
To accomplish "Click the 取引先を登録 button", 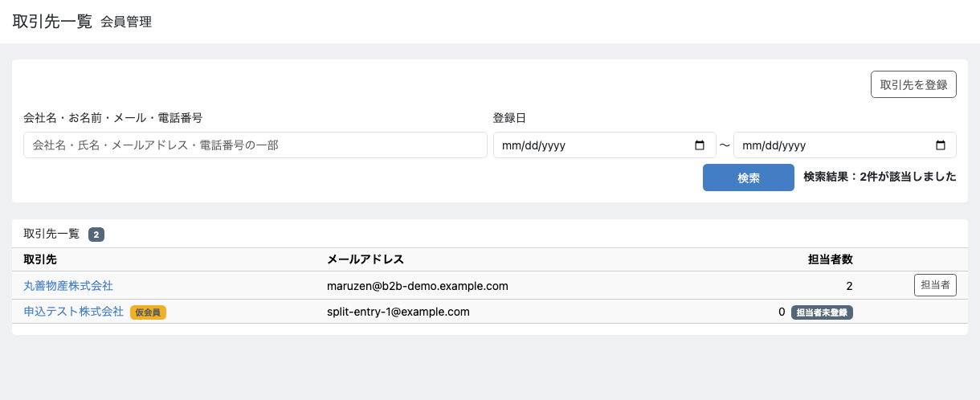I will coord(913,84).
